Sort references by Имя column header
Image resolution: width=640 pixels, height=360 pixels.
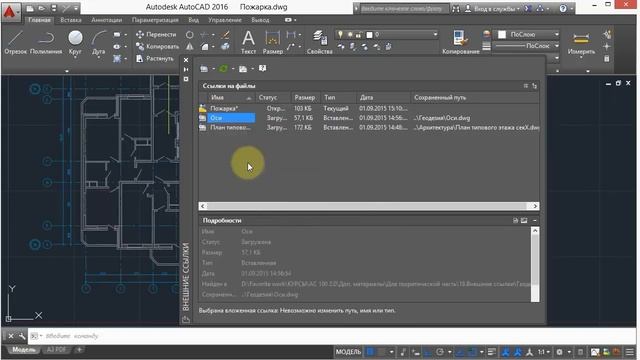pos(231,98)
